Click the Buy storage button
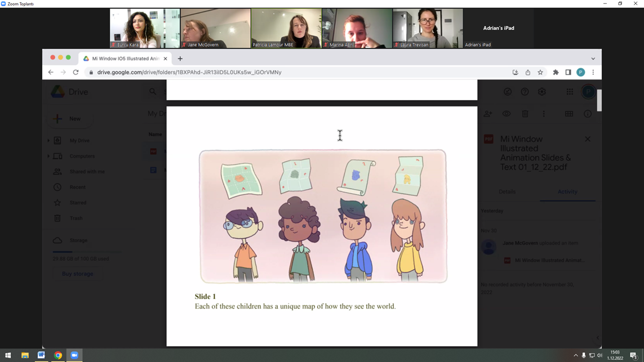Viewport: 644px width, 362px height. coord(78,274)
